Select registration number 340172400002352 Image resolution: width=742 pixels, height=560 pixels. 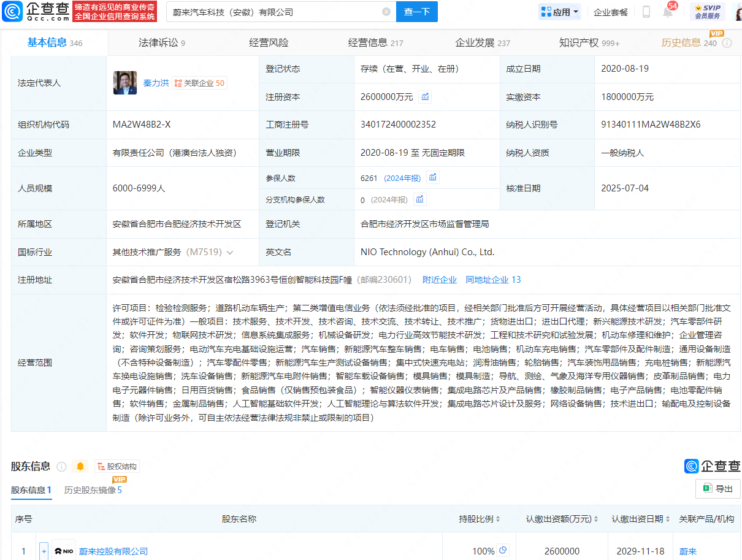click(x=398, y=125)
